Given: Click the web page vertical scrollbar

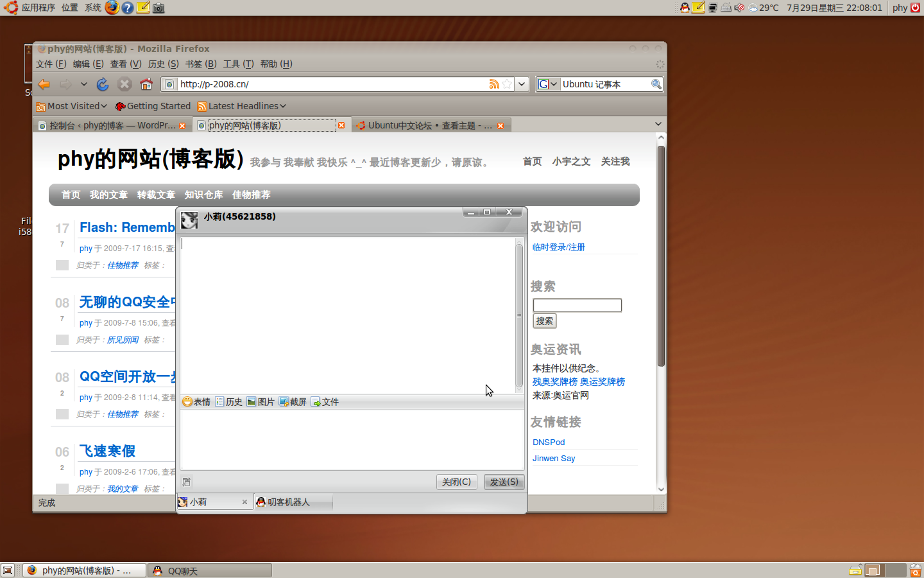Looking at the screenshot, I should (661, 257).
